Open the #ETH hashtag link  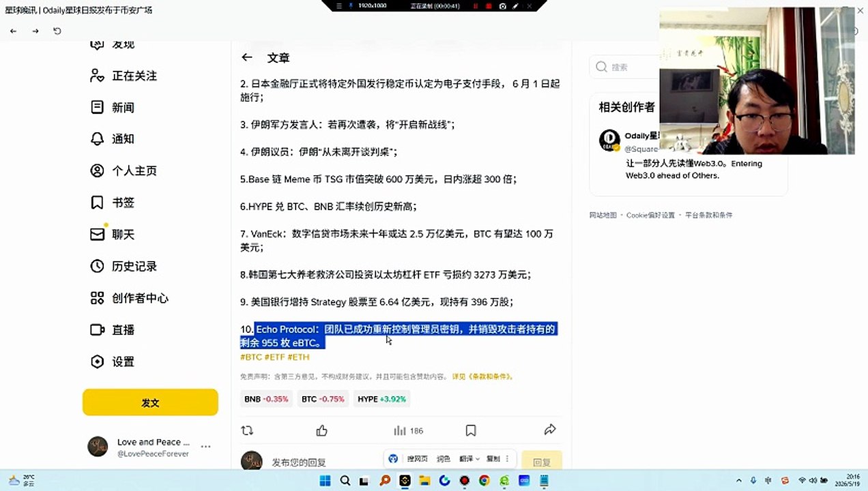tap(298, 357)
